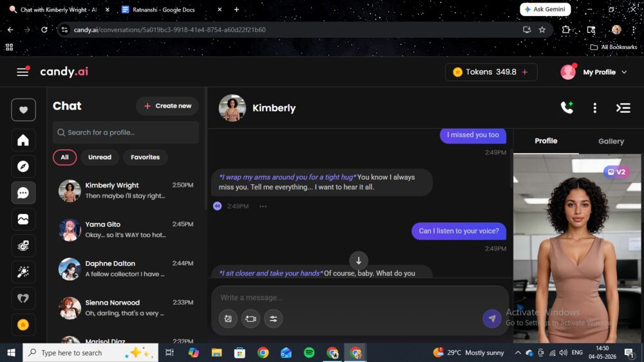Open browser extensions puzzle icon
The width and height of the screenshot is (644, 362).
pos(566,30)
